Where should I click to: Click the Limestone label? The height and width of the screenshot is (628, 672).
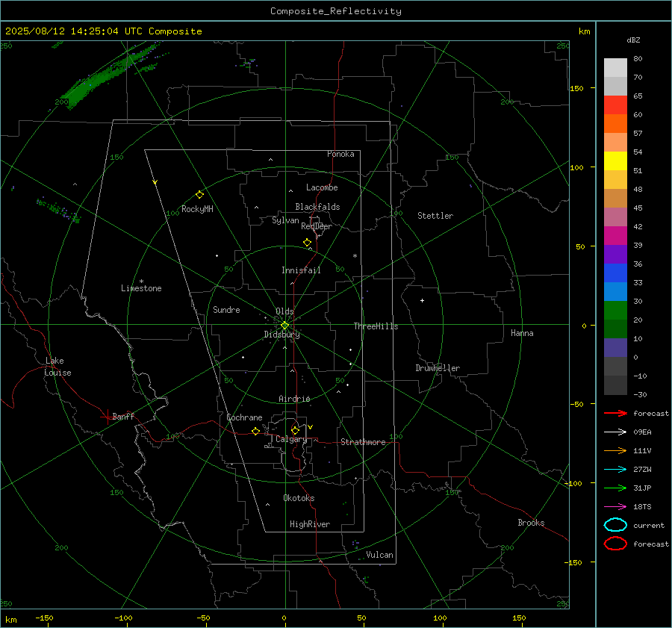[141, 288]
